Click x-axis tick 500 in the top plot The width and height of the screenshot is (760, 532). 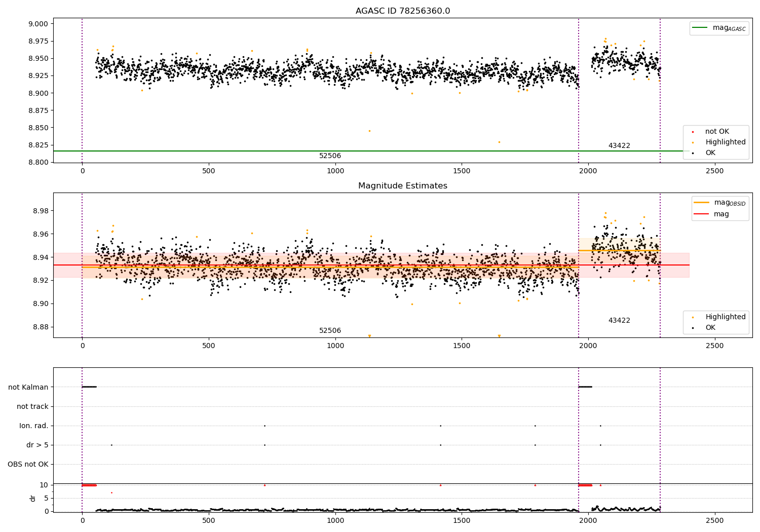point(209,171)
